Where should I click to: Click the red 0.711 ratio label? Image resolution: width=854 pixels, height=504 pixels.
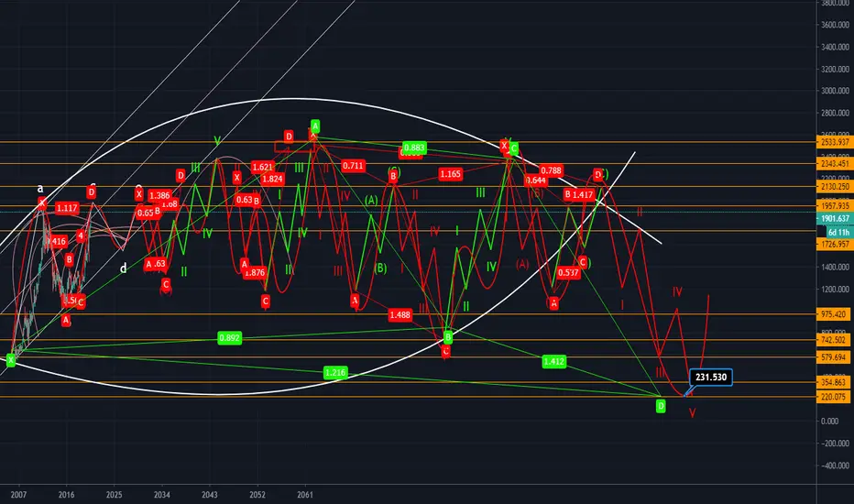[353, 166]
